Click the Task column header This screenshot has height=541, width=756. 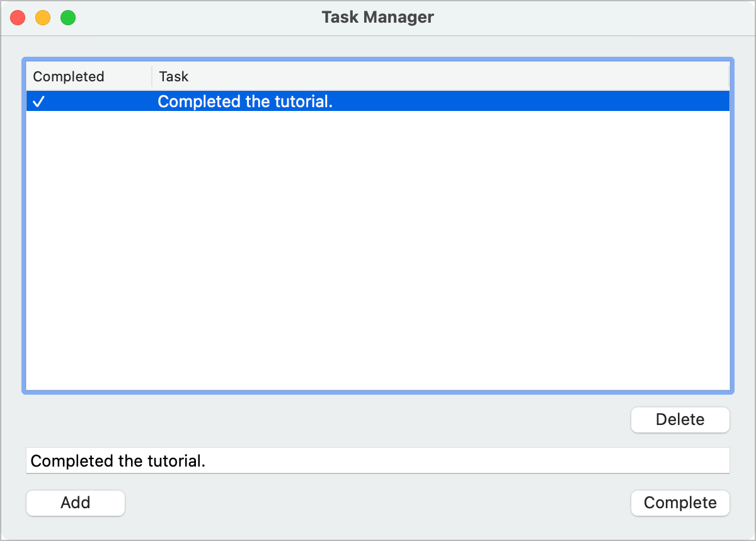coord(173,76)
